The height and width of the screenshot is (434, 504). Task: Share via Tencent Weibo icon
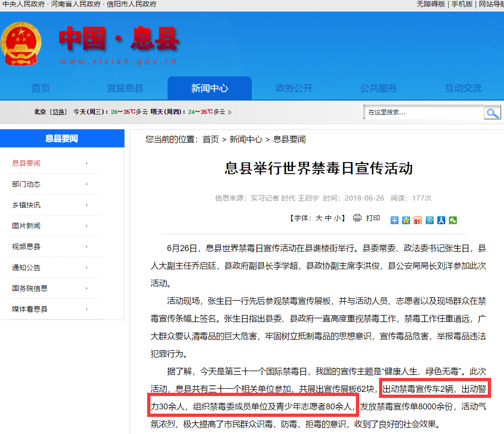click(x=429, y=220)
